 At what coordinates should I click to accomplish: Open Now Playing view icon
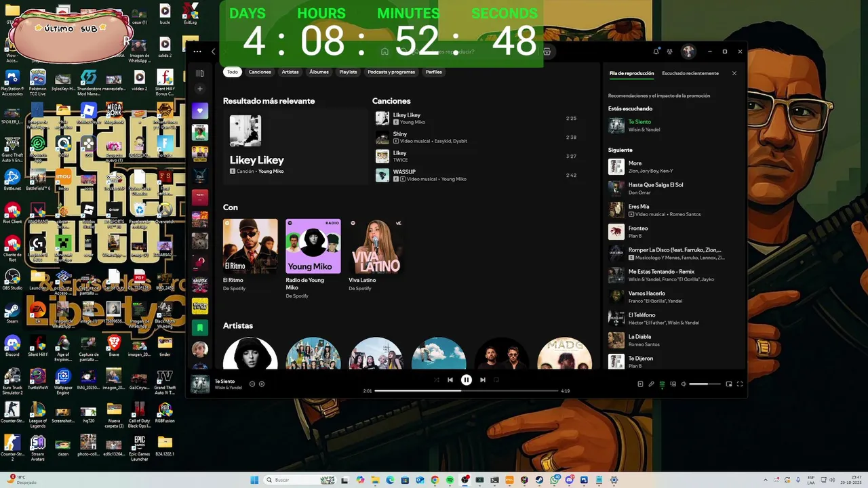[640, 384]
